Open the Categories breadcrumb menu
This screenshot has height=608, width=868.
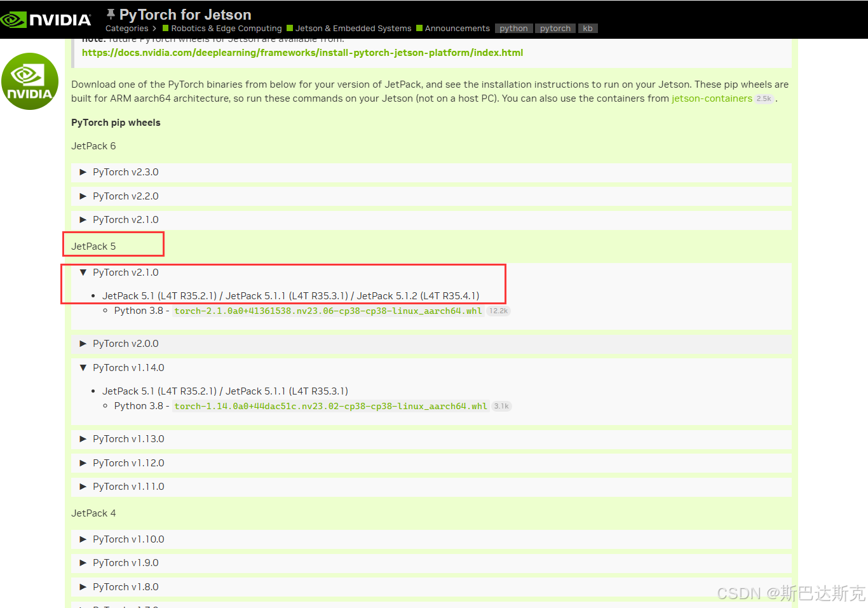pyautogui.click(x=128, y=28)
